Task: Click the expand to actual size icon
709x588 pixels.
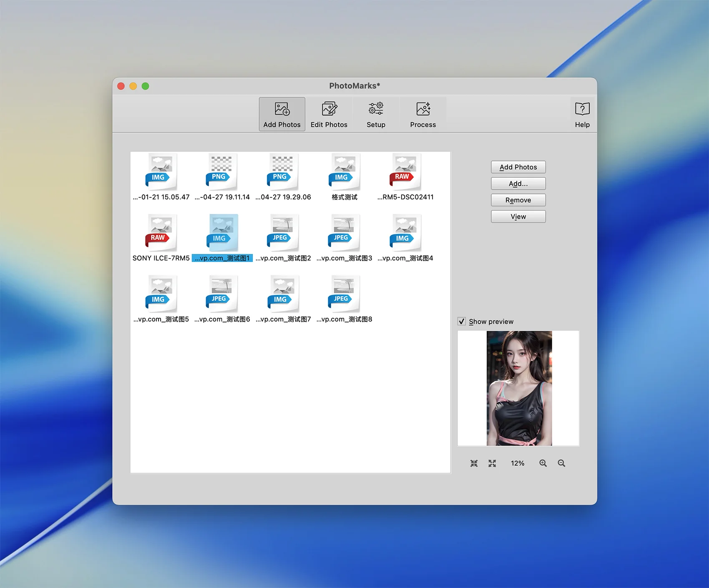Action: [x=492, y=463]
